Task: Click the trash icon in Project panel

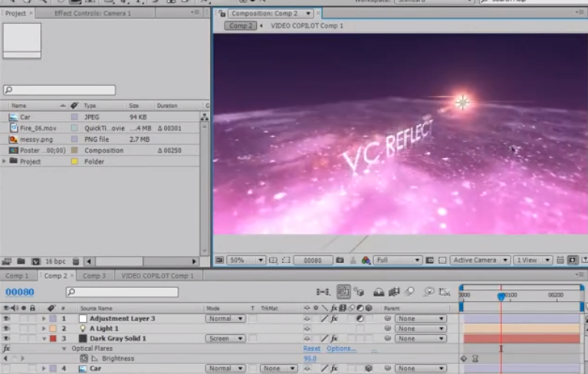Action: click(x=75, y=261)
